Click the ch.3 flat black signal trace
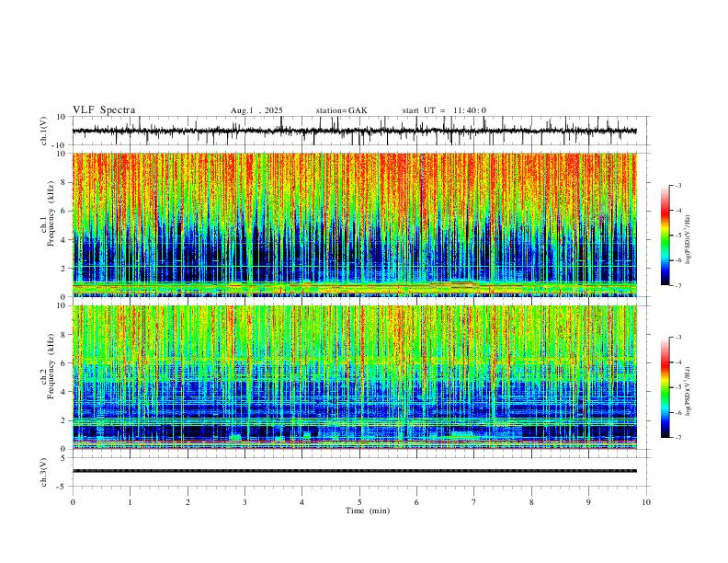The height and width of the screenshot is (563, 728). (x=355, y=471)
